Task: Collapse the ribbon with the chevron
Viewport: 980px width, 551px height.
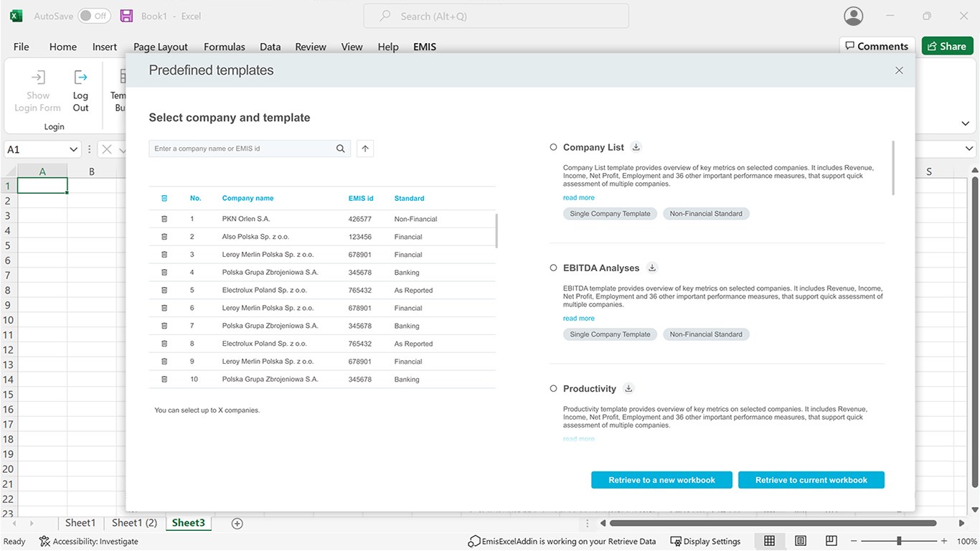Action: 965,123
